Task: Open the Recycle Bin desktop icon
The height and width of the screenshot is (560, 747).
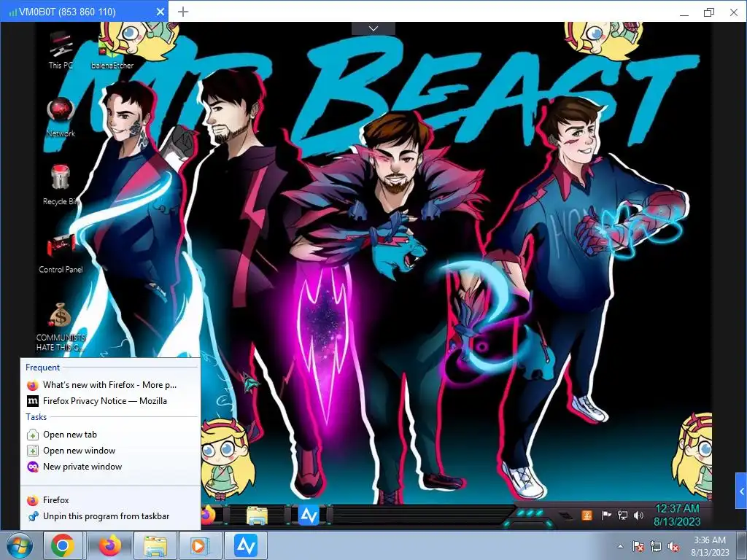Action: point(61,185)
